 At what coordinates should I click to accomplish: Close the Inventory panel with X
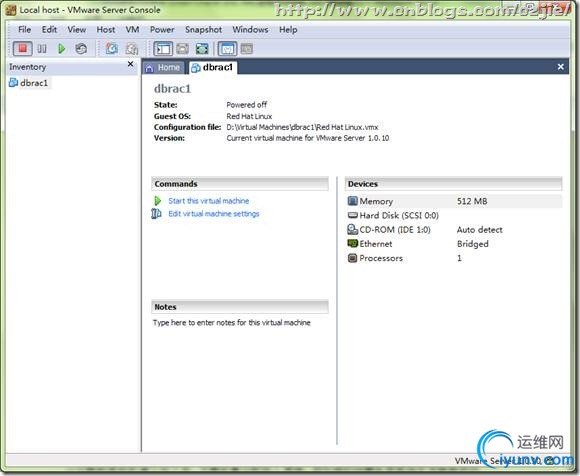(130, 64)
